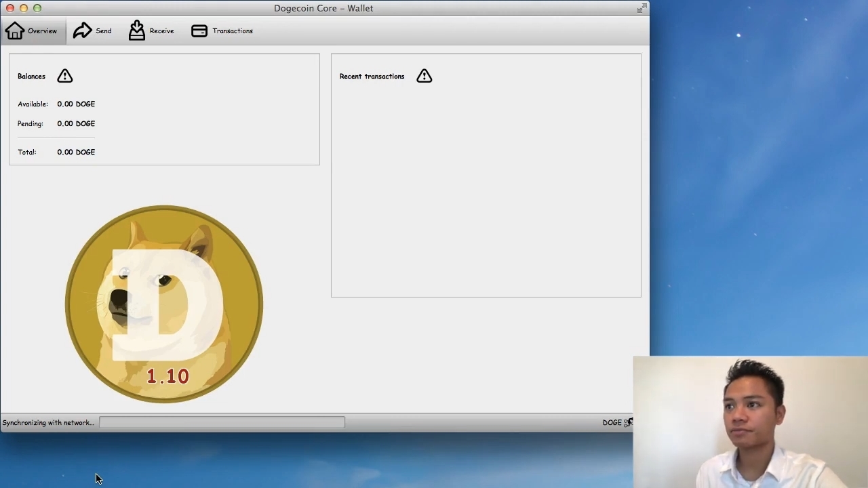Open the Send tab arrow icon
Viewport: 868px width, 488px height.
(x=83, y=30)
